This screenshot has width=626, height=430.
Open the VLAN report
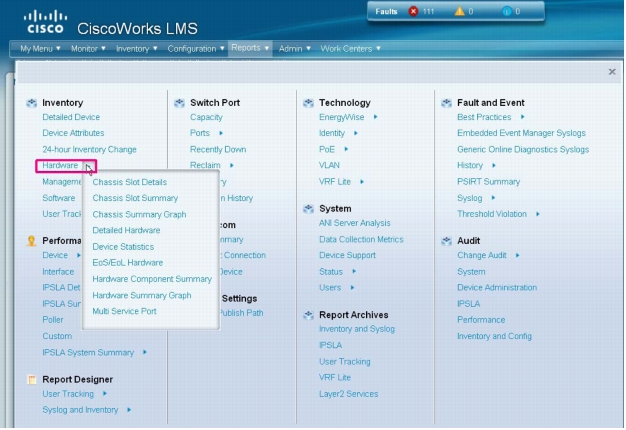pyautogui.click(x=329, y=165)
